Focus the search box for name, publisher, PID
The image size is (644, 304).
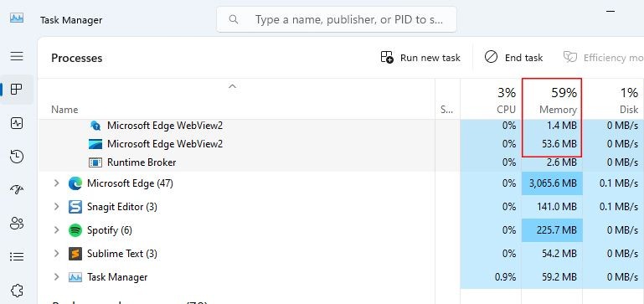point(337,19)
